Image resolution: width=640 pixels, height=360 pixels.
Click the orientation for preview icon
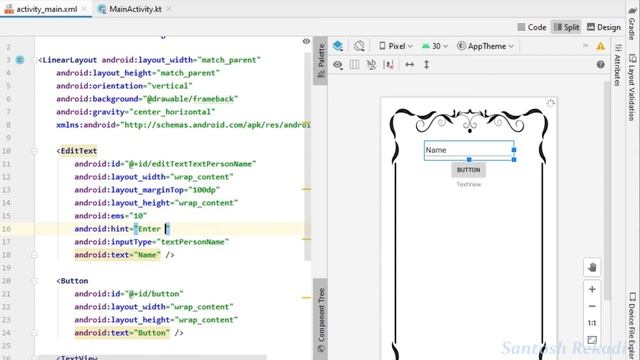pyautogui.click(x=359, y=46)
